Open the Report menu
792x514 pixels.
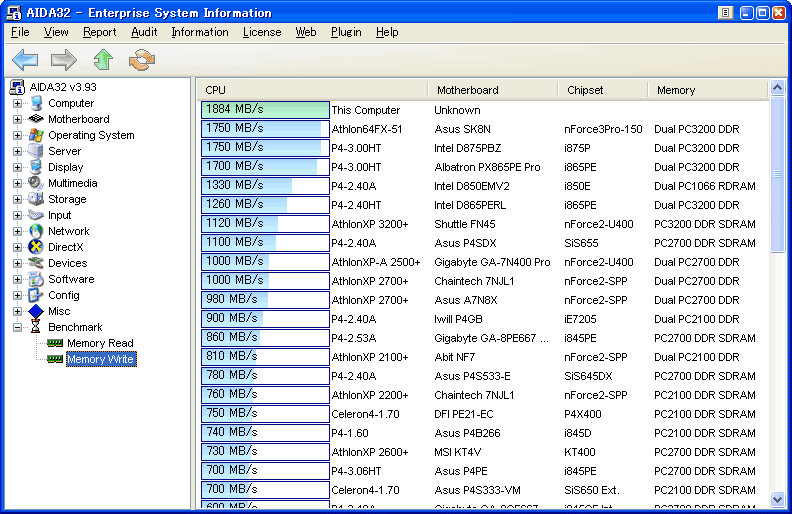coord(100,32)
